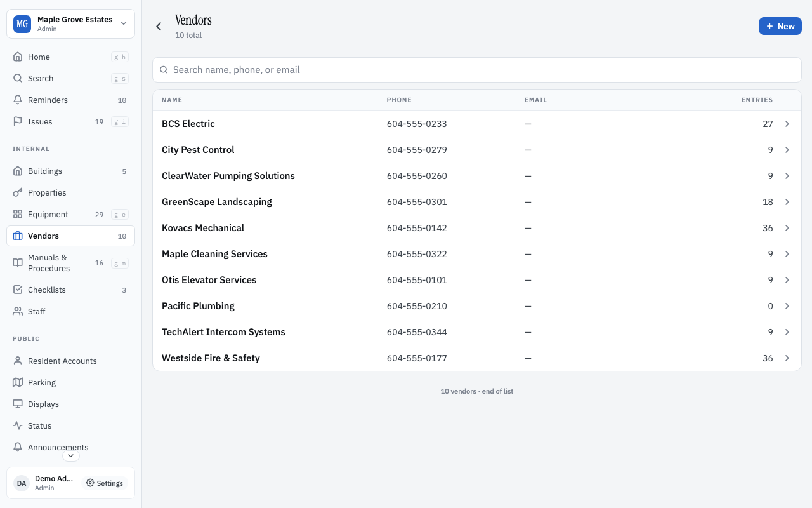This screenshot has height=508, width=812.
Task: Click the Staff people icon
Action: pyautogui.click(x=18, y=311)
